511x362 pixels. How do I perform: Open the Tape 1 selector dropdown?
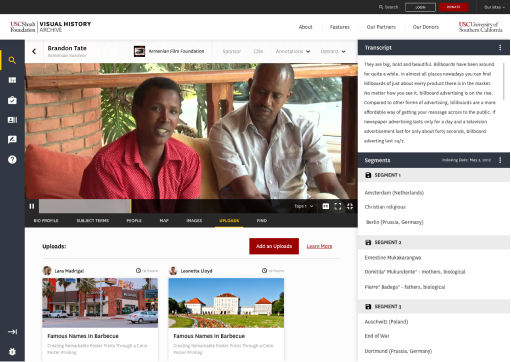(x=304, y=206)
